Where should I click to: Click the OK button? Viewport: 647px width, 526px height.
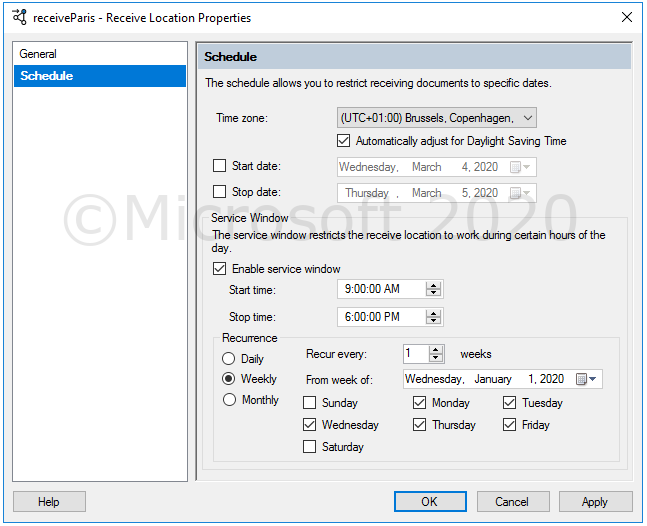pyautogui.click(x=430, y=502)
